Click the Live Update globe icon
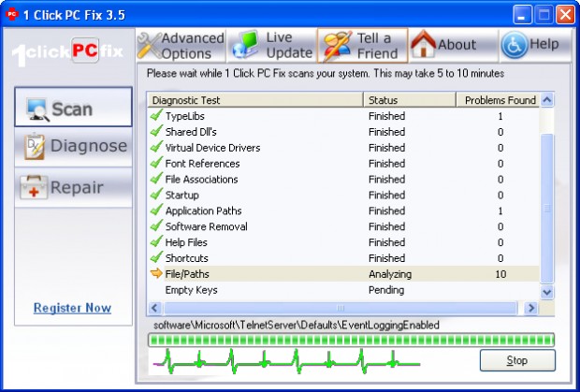580x392 pixels. pos(245,46)
